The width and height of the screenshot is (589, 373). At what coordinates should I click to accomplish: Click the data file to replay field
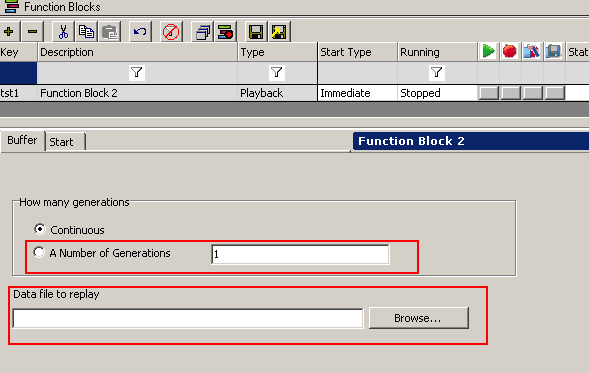(188, 319)
